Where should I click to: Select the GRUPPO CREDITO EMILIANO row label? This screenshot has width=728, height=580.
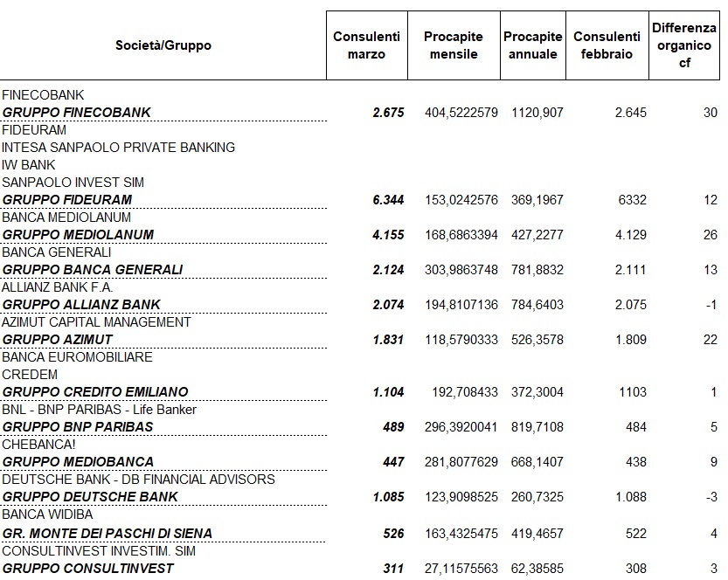[x=95, y=392]
